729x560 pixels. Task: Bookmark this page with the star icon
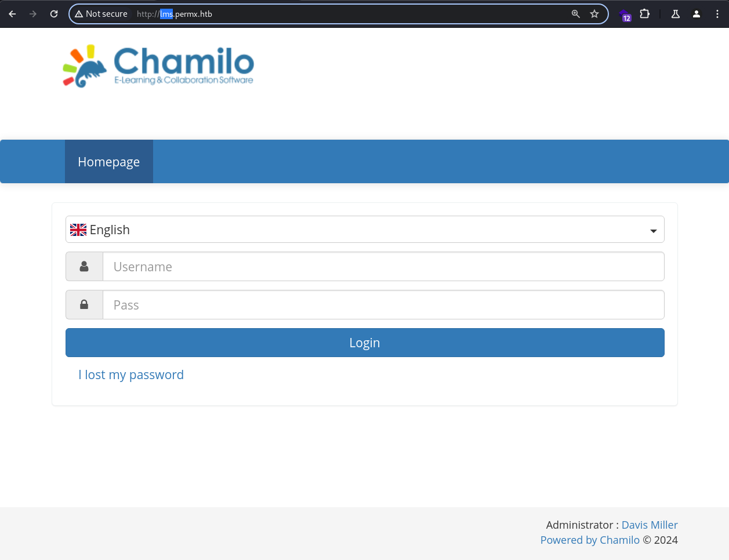[x=594, y=14]
